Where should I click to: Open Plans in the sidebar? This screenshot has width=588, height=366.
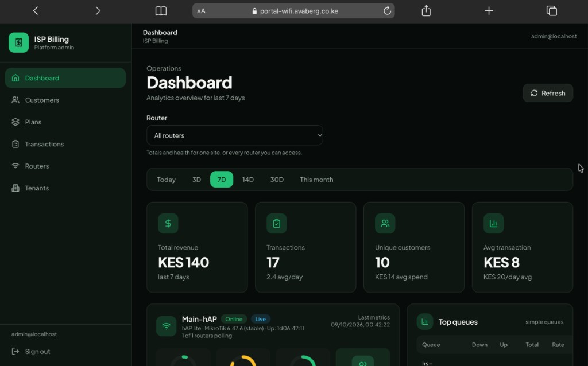pos(65,122)
